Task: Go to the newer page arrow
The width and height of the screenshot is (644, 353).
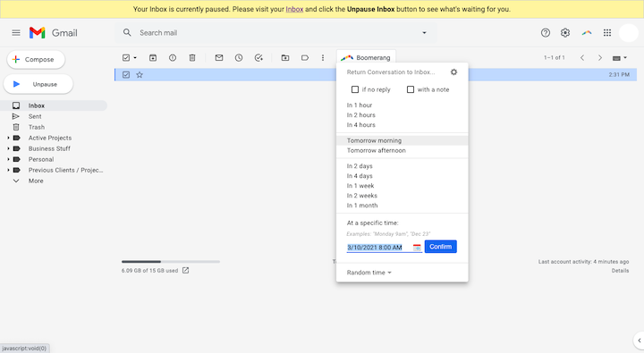Action: point(582,58)
